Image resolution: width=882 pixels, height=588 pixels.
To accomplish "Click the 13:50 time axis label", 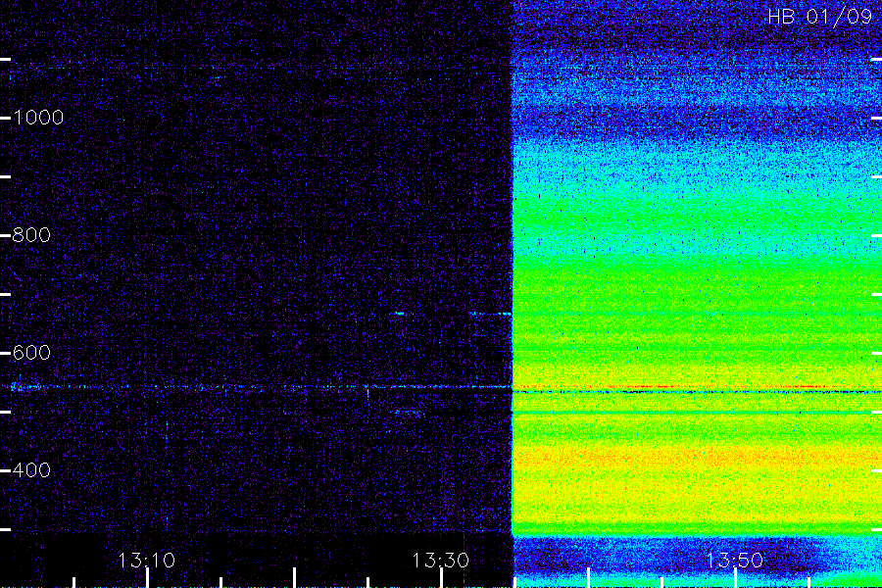I will [735, 561].
